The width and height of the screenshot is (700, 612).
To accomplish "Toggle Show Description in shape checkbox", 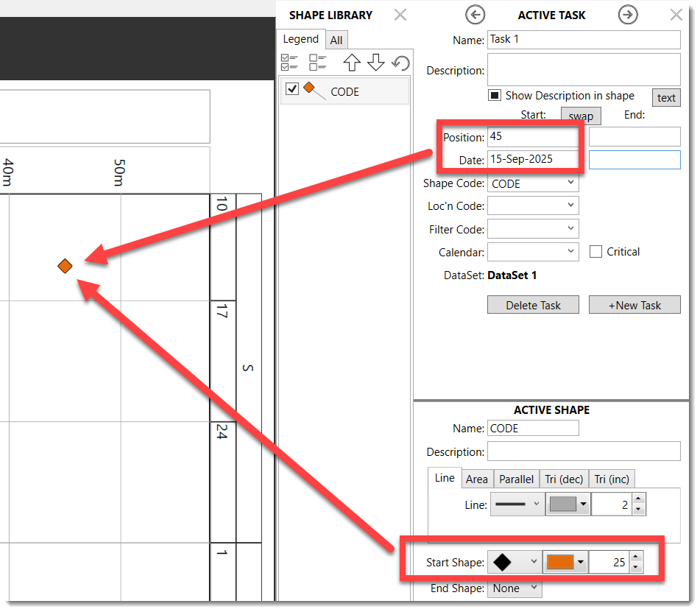I will 494,95.
